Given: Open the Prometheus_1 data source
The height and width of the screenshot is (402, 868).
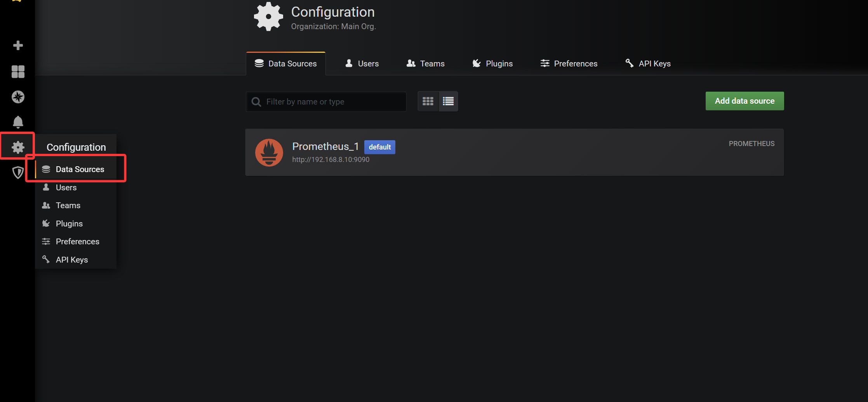Looking at the screenshot, I should [515, 152].
